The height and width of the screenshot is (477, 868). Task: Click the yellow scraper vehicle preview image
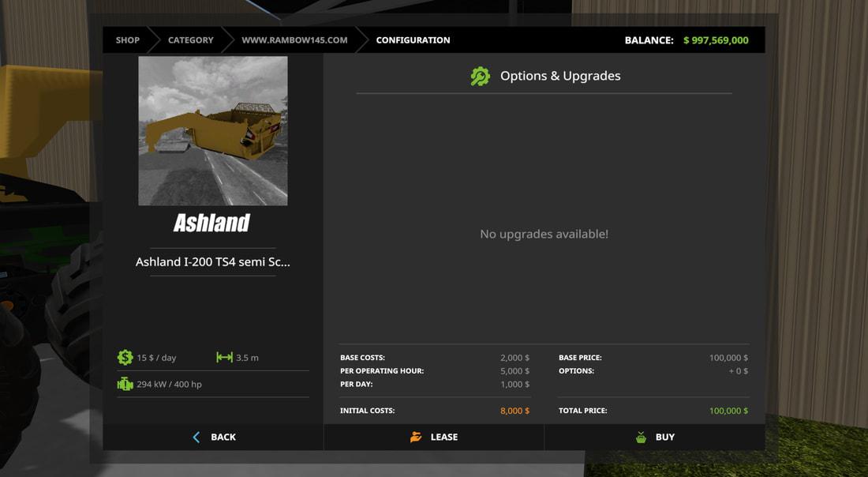212,130
